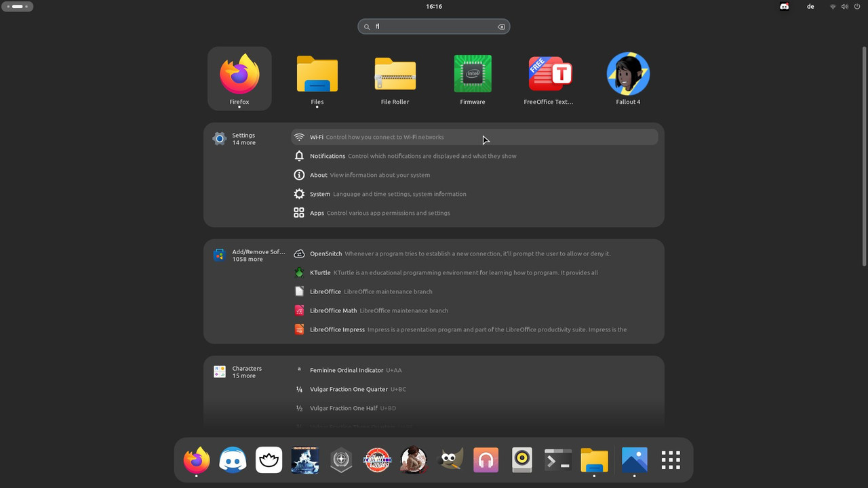The image size is (868, 488).
Task: Click the workspace indicator at top-left
Action: coord(18,6)
